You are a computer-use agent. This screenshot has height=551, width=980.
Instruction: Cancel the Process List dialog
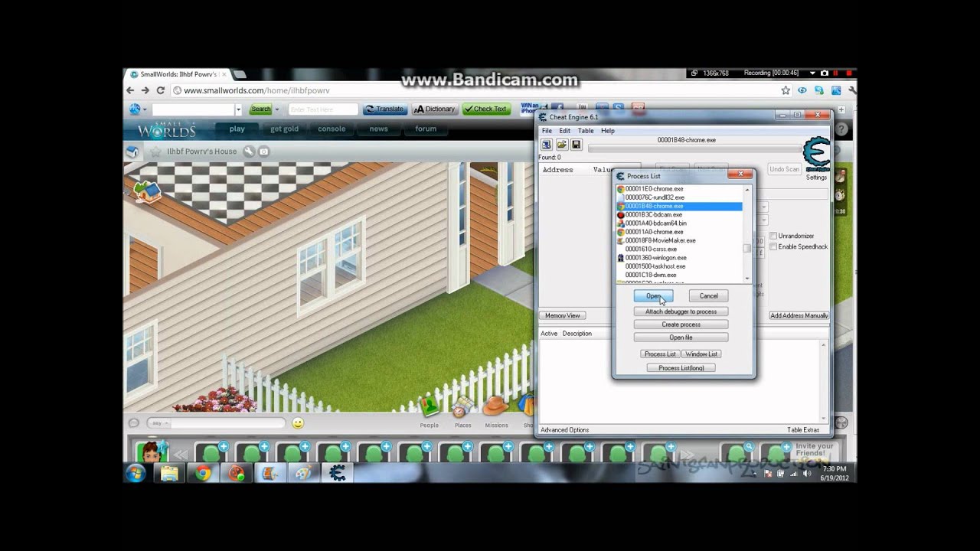point(708,296)
